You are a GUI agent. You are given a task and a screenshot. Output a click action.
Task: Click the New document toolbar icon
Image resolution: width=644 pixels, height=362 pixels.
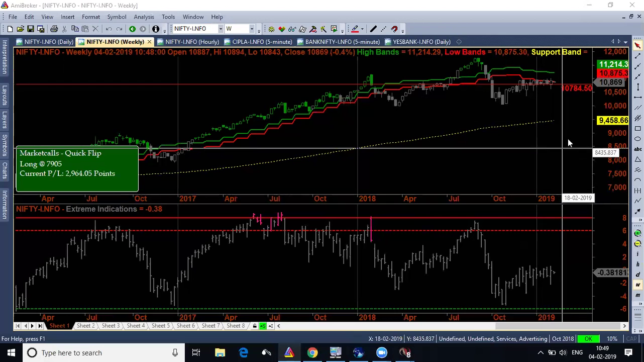(x=10, y=29)
